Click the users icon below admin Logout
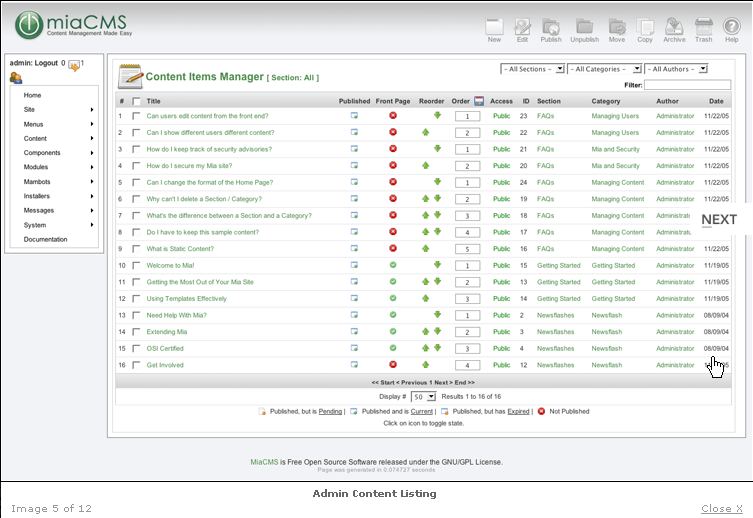Viewport: 753px width, 518px height. 16,77
